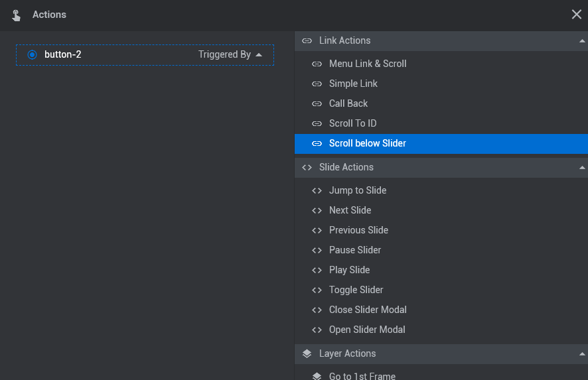The height and width of the screenshot is (380, 588).
Task: Click the Actions hand pointer icon
Action: [16, 15]
